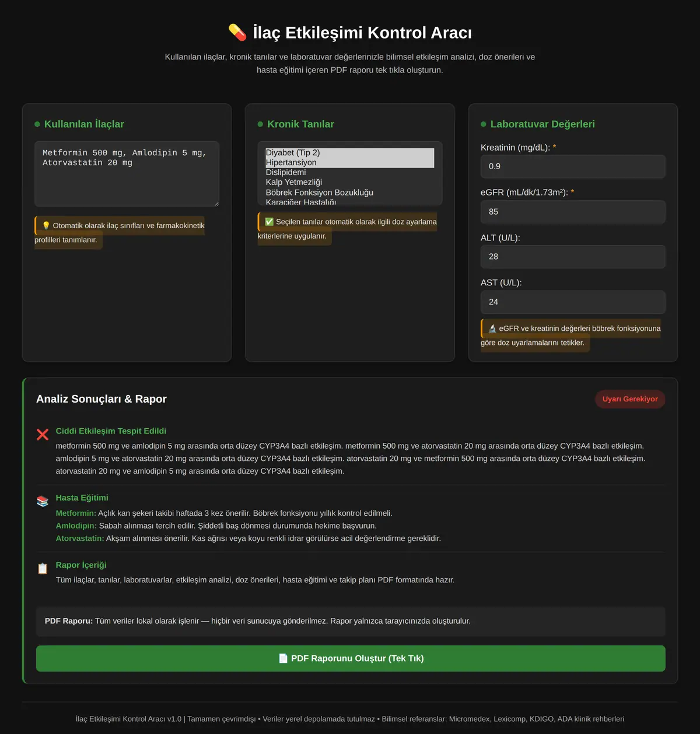Image resolution: width=700 pixels, height=734 pixels.
Task: Select Dislipidemi in the diagnoses list
Action: click(x=350, y=173)
